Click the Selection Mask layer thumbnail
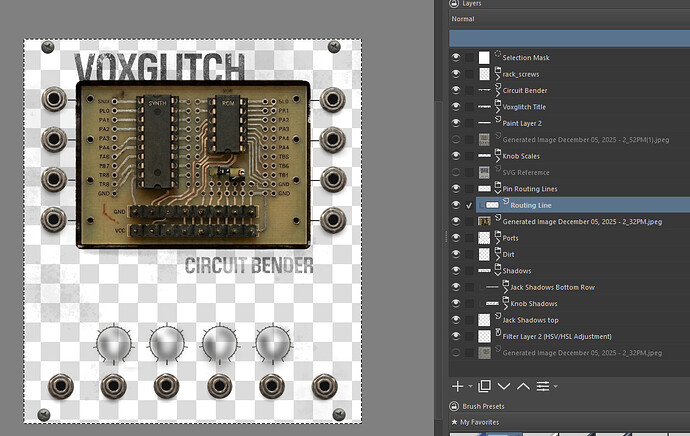 pos(485,58)
